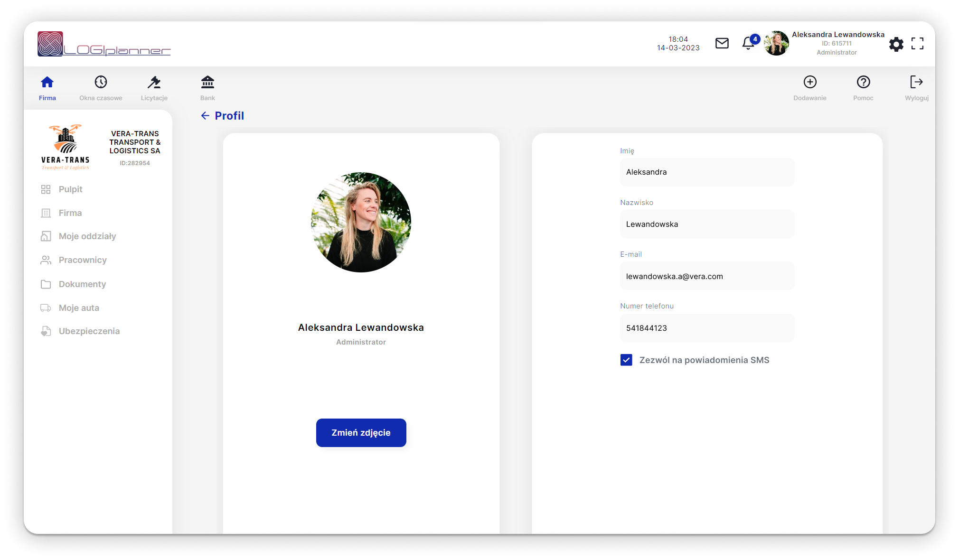The height and width of the screenshot is (560, 959).
Task: Click Aleksandra Lewandowska name below photo
Action: click(x=361, y=327)
